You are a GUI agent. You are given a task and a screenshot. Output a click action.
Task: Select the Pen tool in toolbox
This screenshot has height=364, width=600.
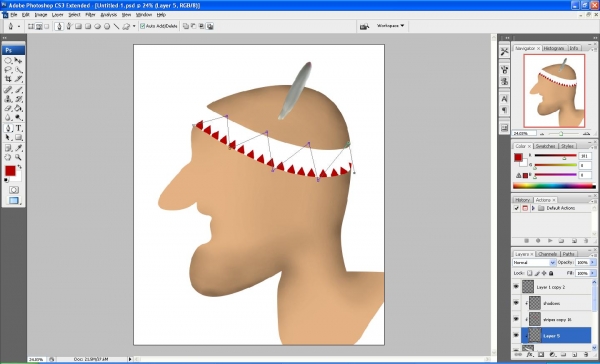(8, 128)
